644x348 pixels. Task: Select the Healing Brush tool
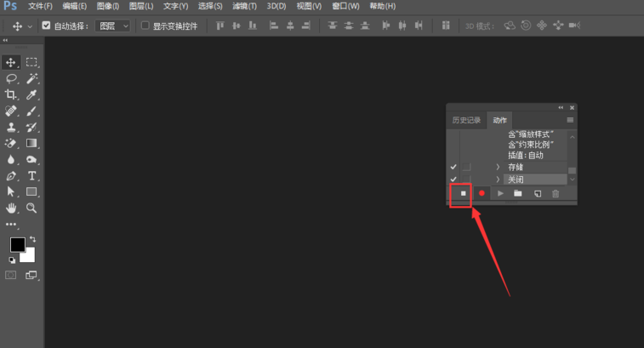pyautogui.click(x=11, y=111)
